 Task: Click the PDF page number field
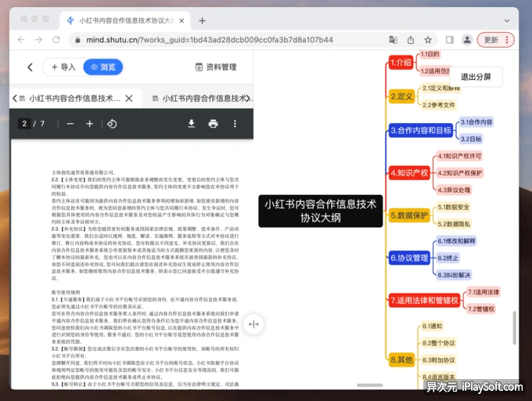[24, 124]
